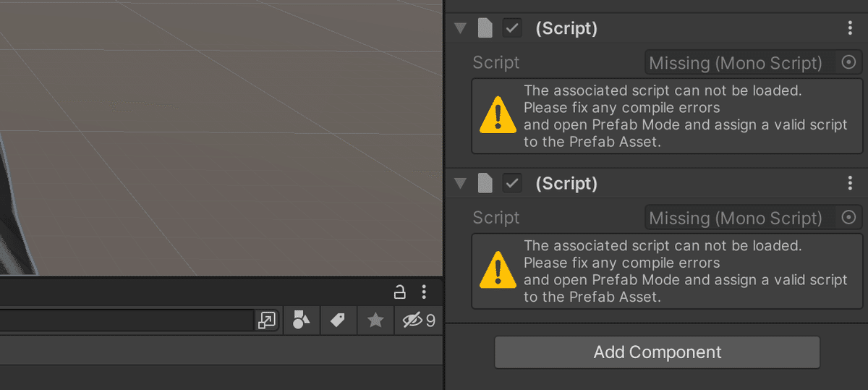Toggle the Project panel lock icon
Screen dimensions: 868x390
pos(399,292)
